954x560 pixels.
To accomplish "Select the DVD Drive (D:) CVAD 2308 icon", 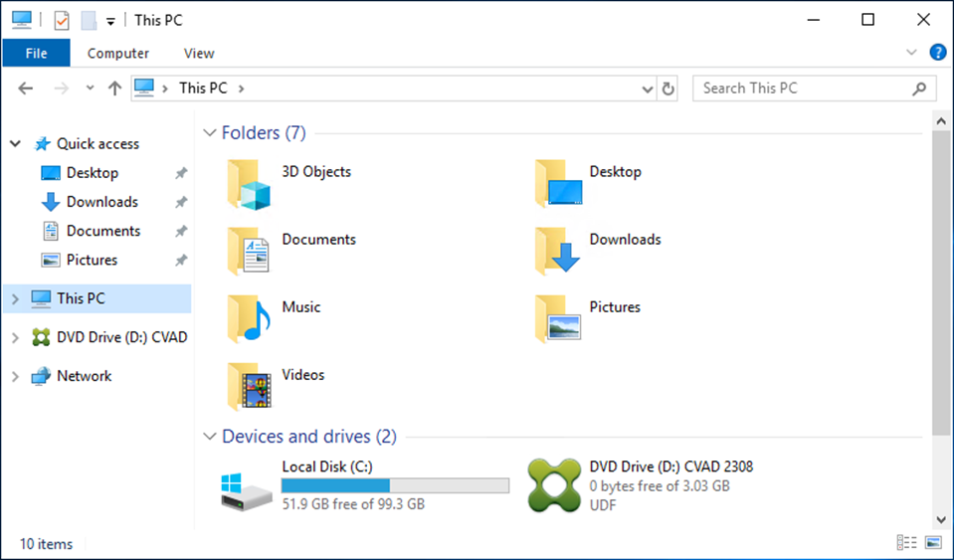I will click(553, 486).
